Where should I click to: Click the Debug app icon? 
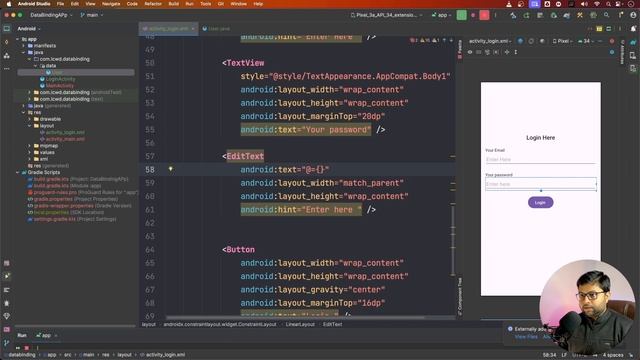pyautogui.click(x=473, y=15)
